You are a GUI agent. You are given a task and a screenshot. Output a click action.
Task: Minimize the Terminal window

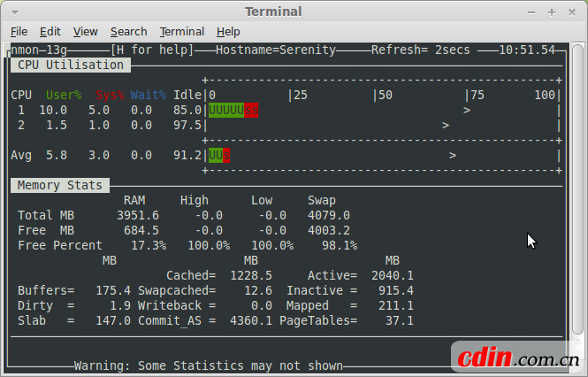click(531, 12)
